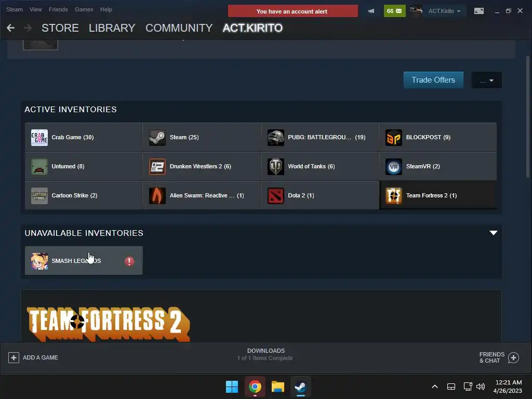The height and width of the screenshot is (399, 532).
Task: Click the Trade Offers button
Action: [x=433, y=80]
